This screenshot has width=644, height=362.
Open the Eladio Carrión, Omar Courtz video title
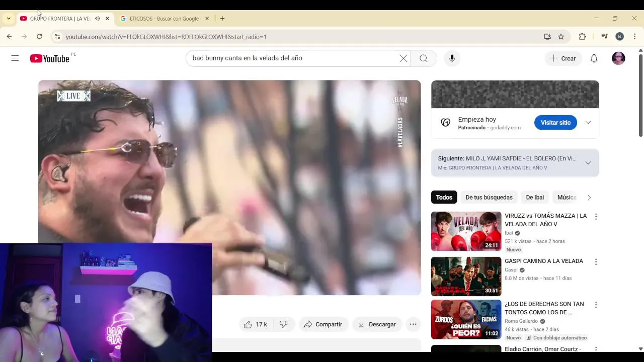click(x=543, y=348)
